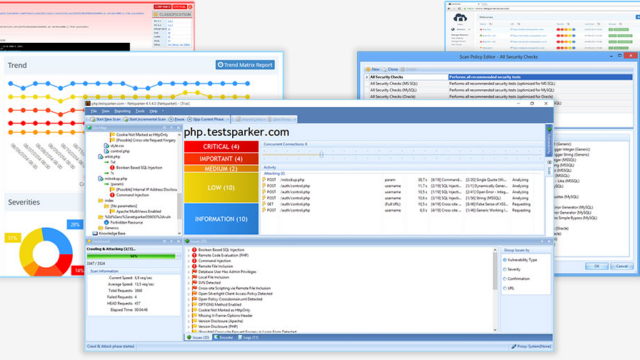Click the INFORMATION (10) severity block

click(x=221, y=219)
